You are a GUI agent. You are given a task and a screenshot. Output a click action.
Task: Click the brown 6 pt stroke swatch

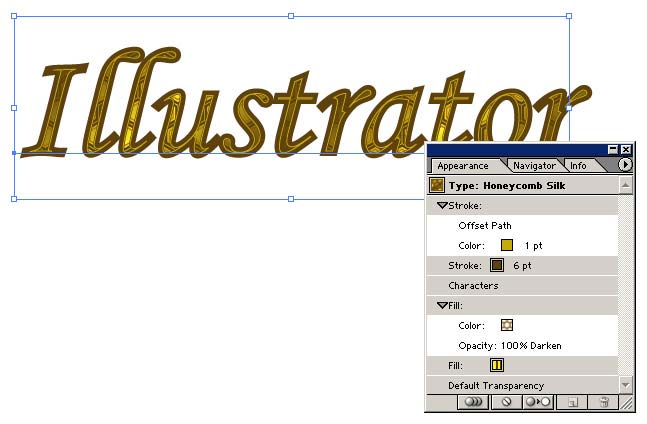point(497,265)
